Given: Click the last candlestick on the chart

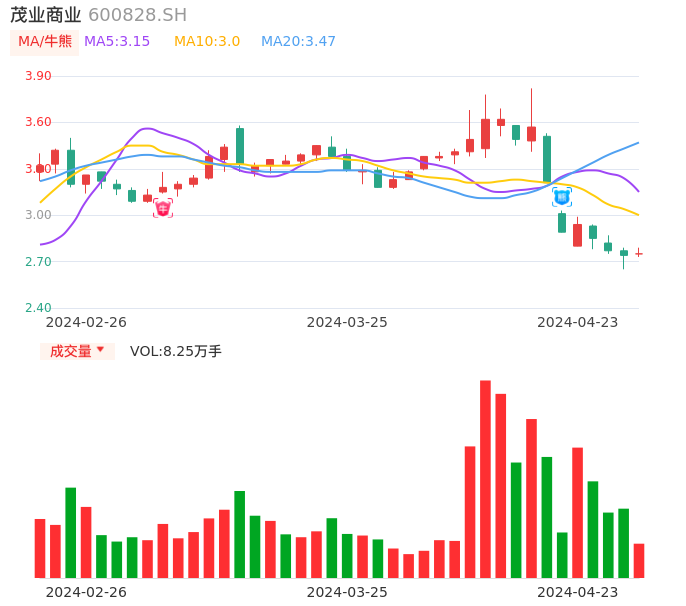Looking at the screenshot, I should pyautogui.click(x=639, y=253).
